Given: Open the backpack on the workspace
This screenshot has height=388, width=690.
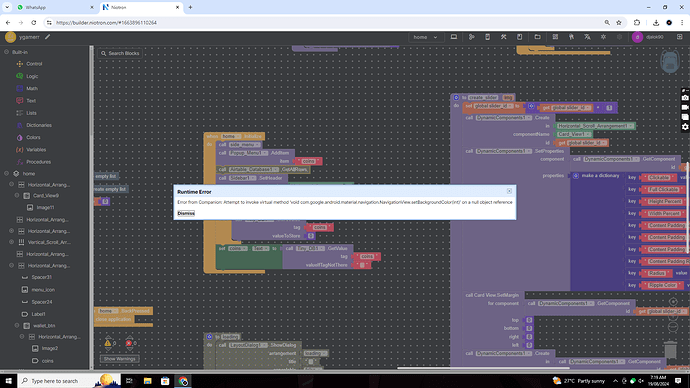Looking at the screenshot, I should pos(670,62).
